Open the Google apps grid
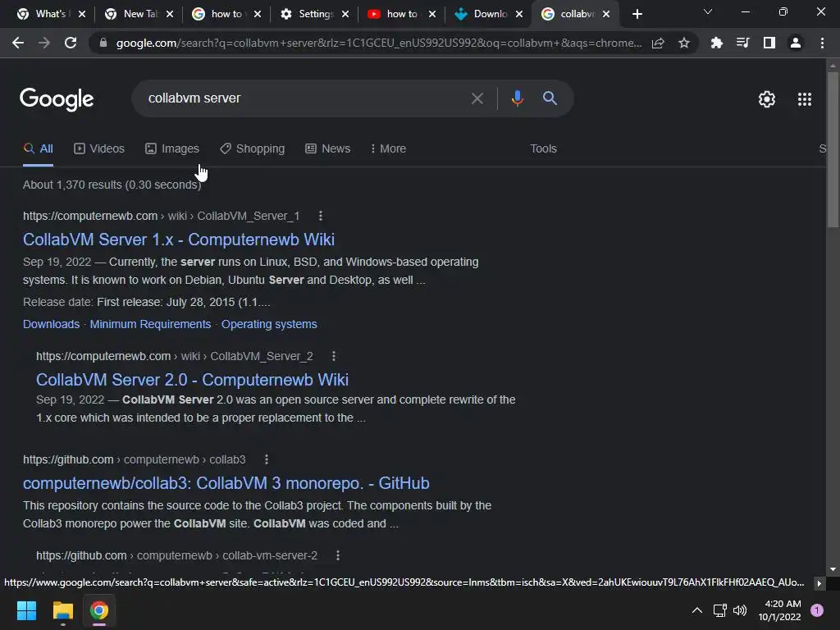Screen dimensions: 840x630 (x=804, y=99)
